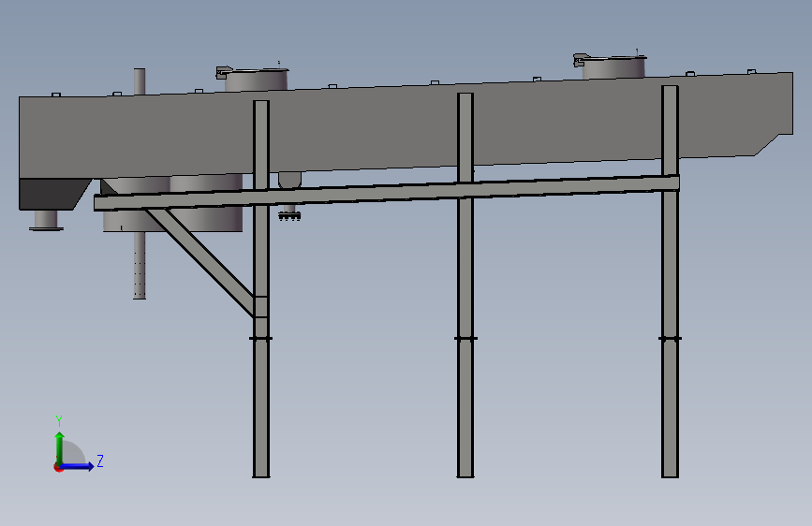This screenshot has height=526, width=812.
Task: Click the blue Z axis arrow of the triad
Action: (78, 466)
